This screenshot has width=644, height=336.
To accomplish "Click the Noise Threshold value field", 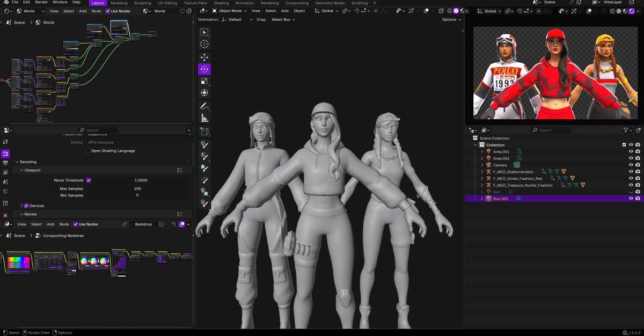I will (141, 180).
